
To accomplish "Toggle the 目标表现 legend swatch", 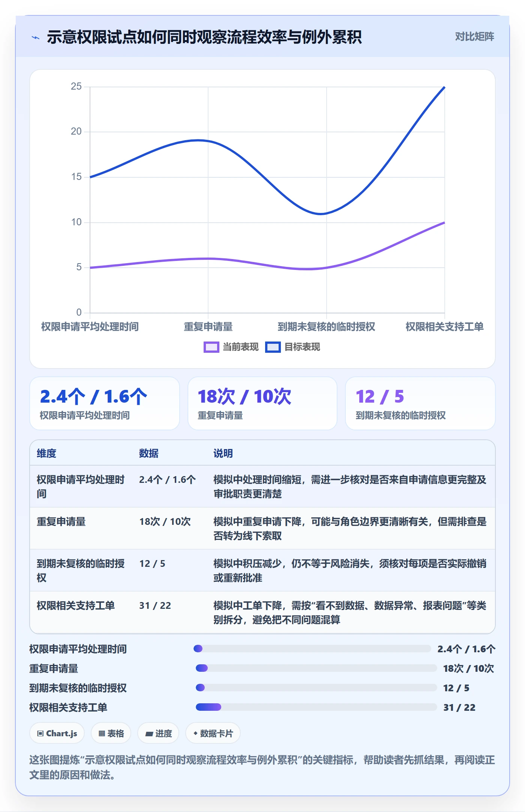I will click(x=273, y=347).
